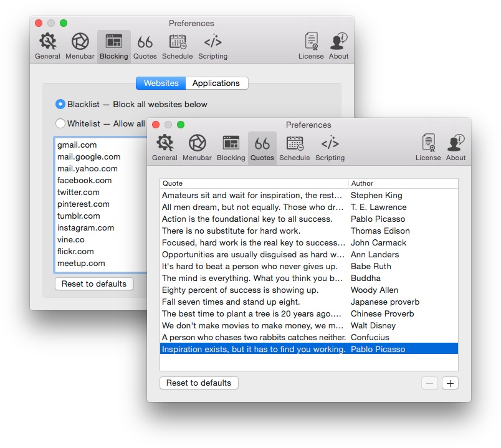Select the Walt Disney quote row
This screenshot has width=501, height=448.
(x=309, y=325)
